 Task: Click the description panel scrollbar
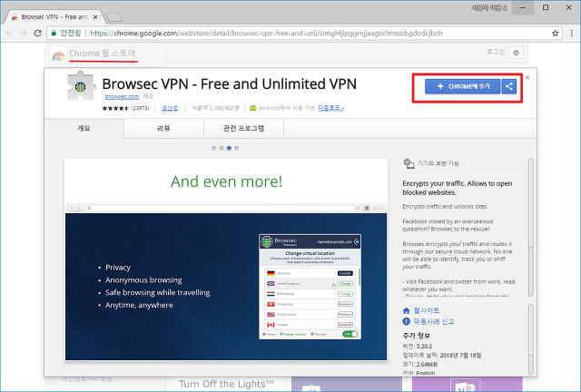pyautogui.click(x=530, y=228)
